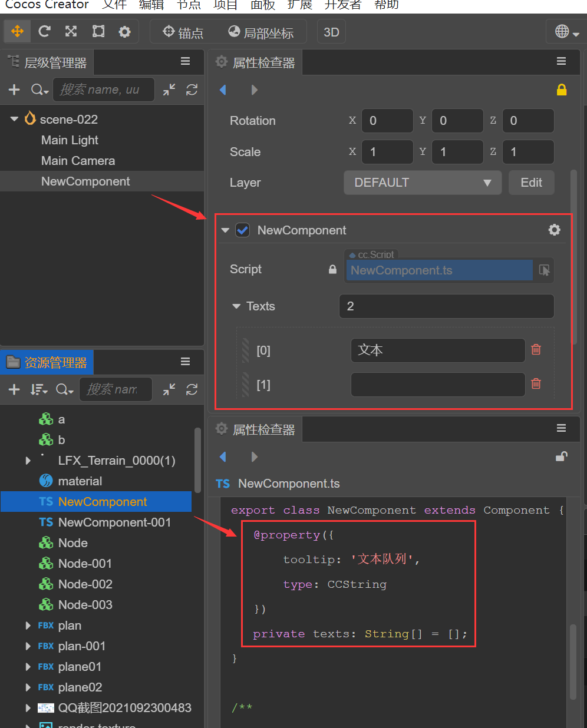
Task: Expand the plane02 FBX asset
Action: 28,687
